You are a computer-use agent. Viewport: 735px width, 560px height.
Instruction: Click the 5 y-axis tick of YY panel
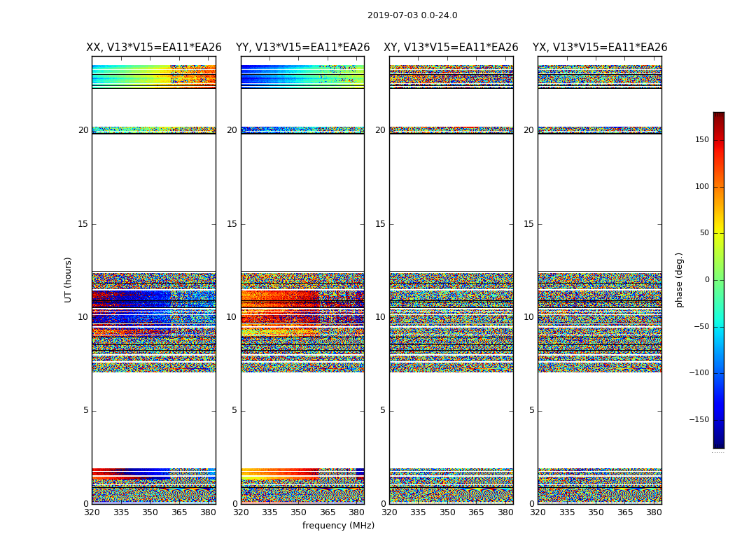coord(234,410)
